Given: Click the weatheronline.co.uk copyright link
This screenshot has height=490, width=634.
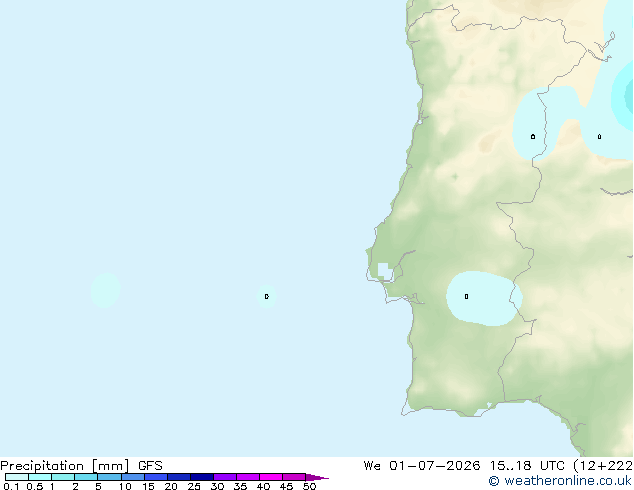Looking at the screenshot, I should pyautogui.click(x=560, y=481).
